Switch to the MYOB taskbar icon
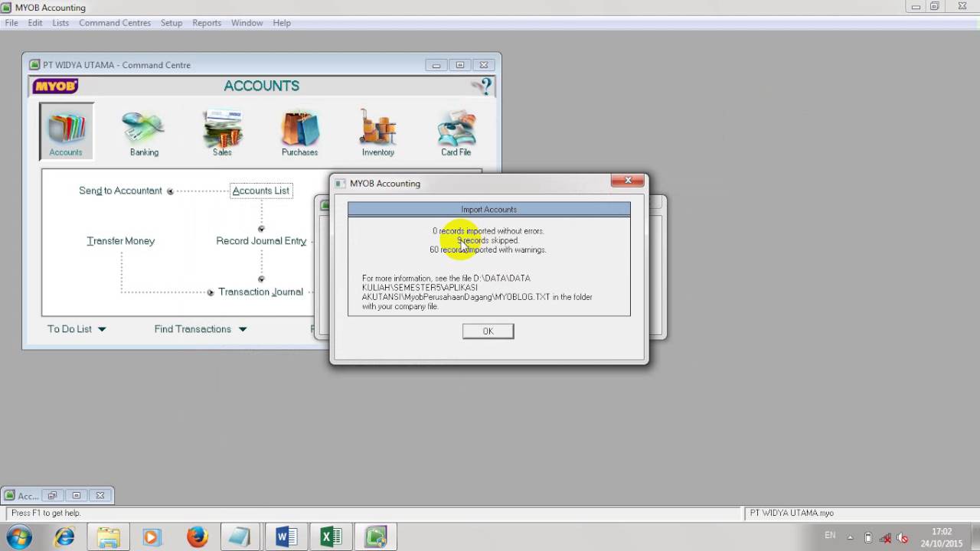980x551 pixels. coord(375,536)
